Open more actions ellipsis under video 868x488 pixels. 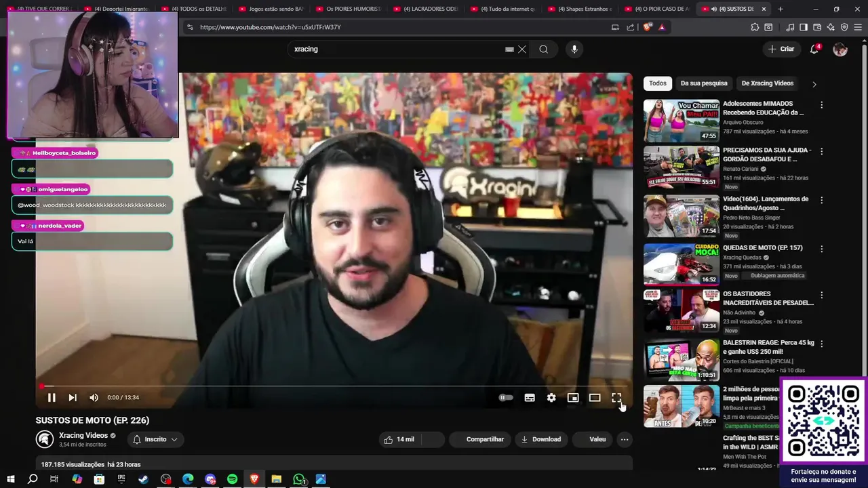pos(625,439)
